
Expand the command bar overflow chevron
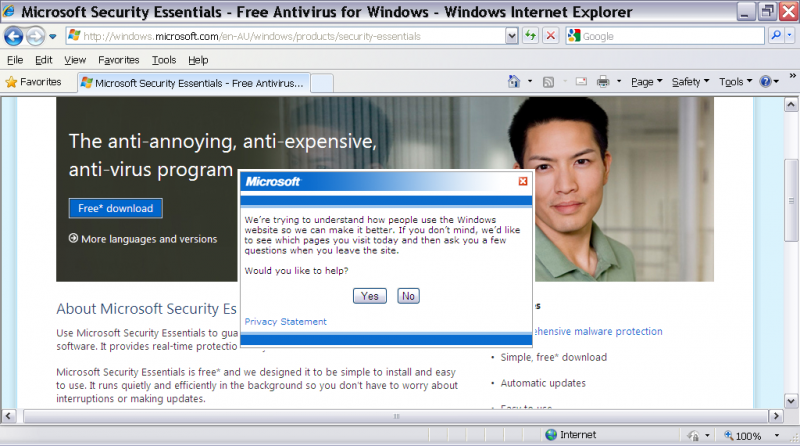[x=792, y=76]
